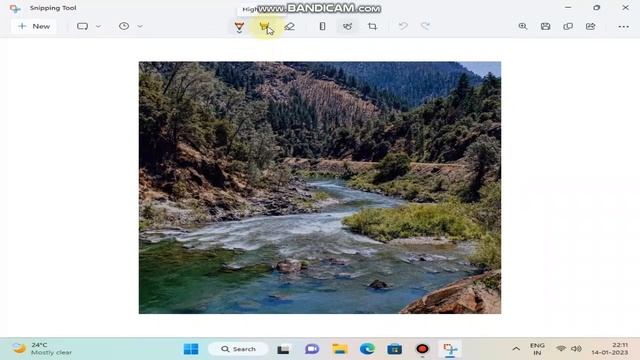
Task: Expand the snipping mode dropdown arrow
Action: 98,26
